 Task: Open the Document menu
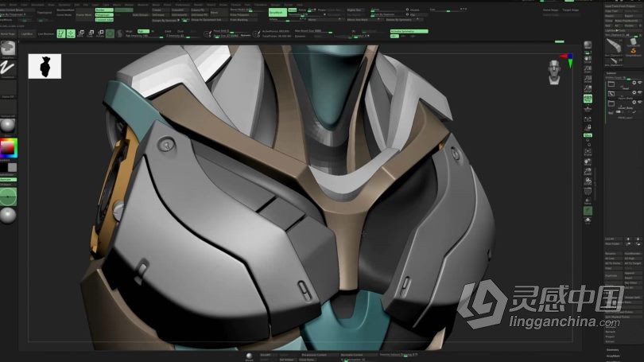pyautogui.click(x=37, y=5)
